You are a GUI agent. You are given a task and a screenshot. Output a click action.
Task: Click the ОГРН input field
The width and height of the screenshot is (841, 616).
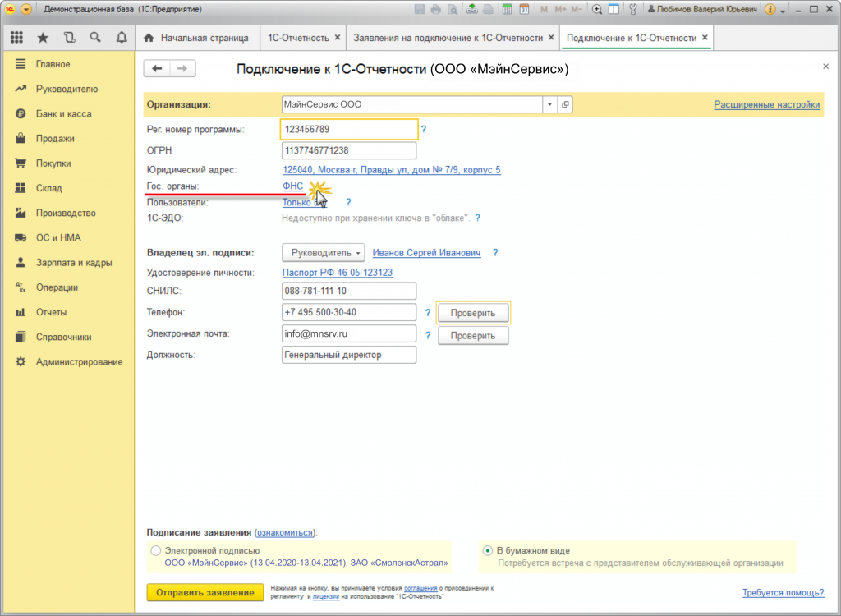[x=349, y=151]
